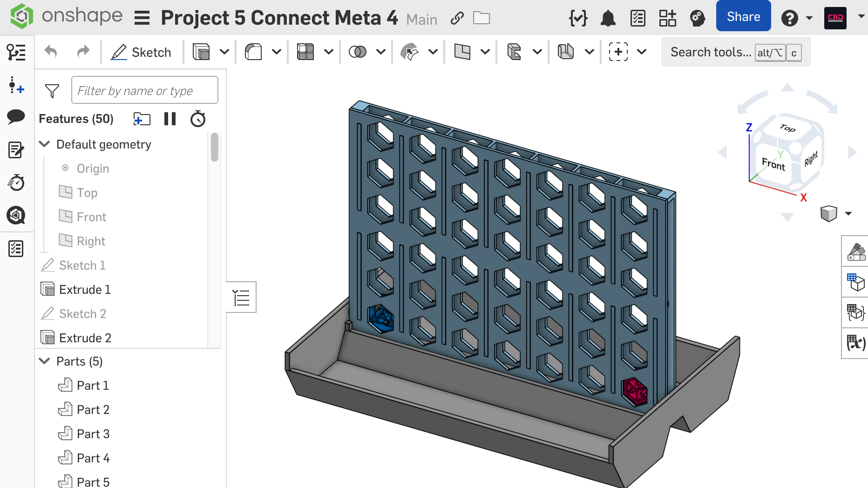Image resolution: width=868 pixels, height=488 pixels.
Task: Open regeneration times stopwatch icon
Action: (198, 119)
